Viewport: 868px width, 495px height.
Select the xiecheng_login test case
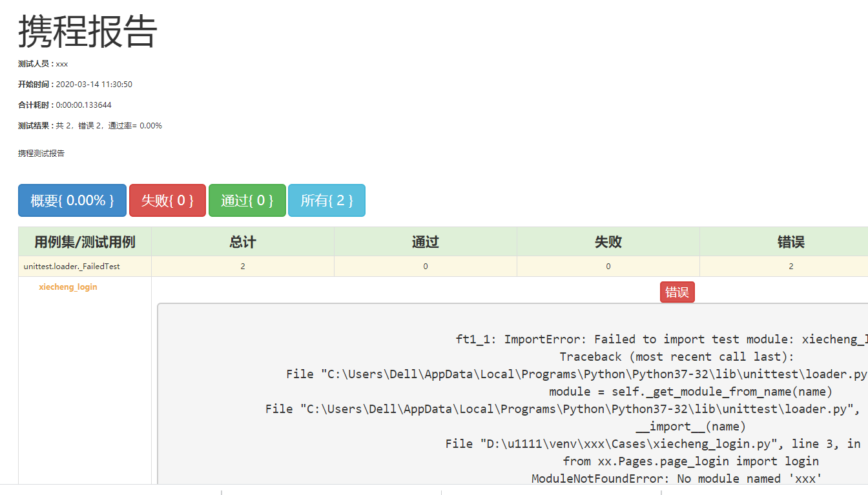coord(68,287)
